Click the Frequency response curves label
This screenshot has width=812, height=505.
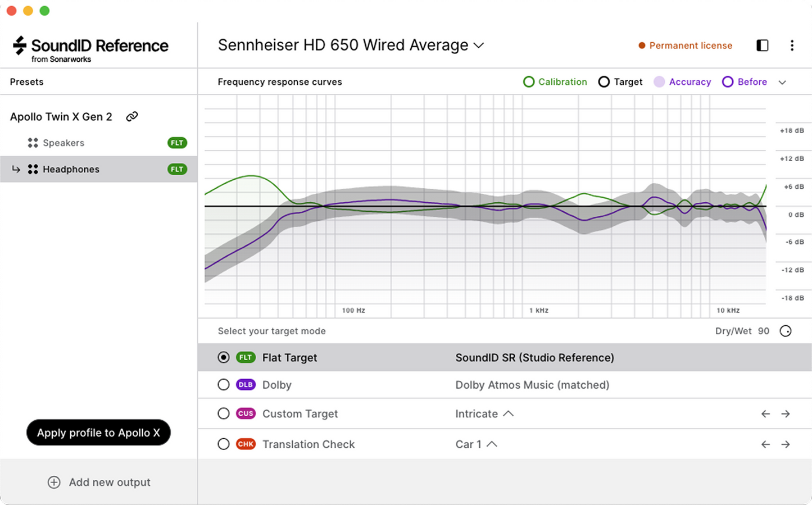[280, 82]
